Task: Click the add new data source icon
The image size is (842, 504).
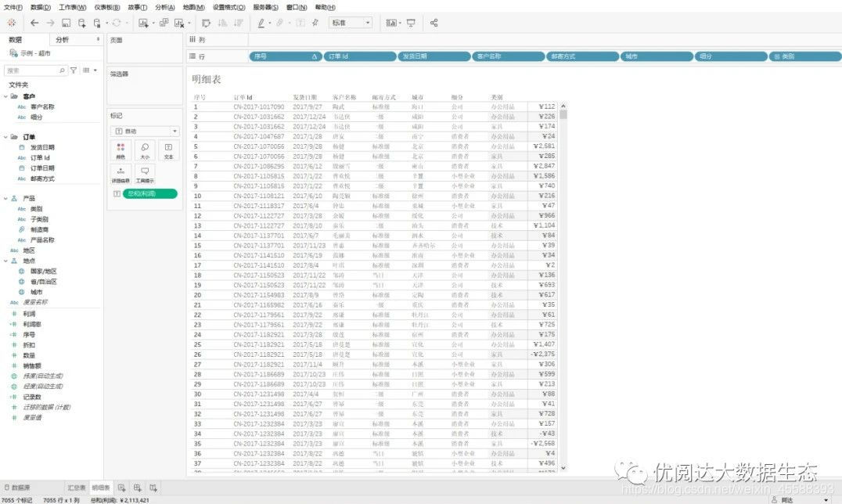Action: [81, 23]
